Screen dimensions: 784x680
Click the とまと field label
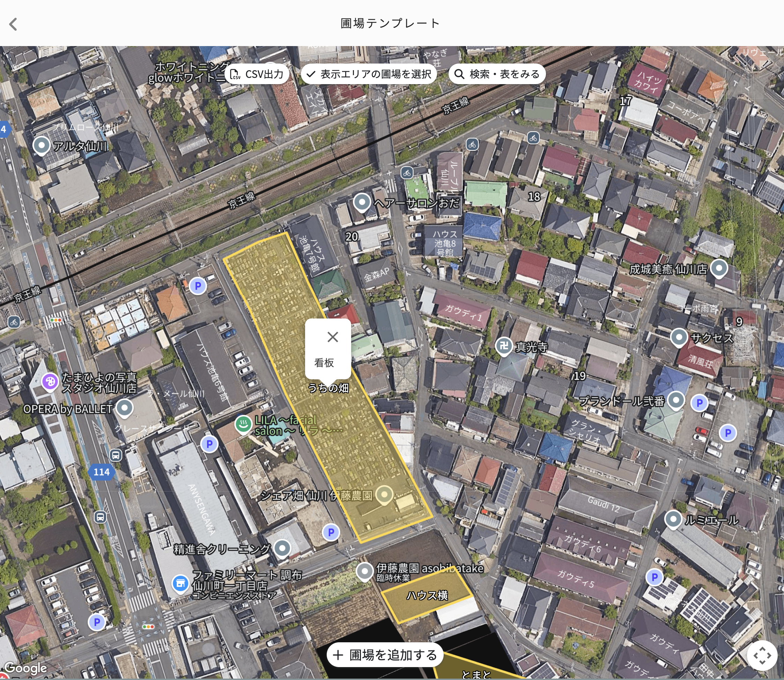(476, 674)
